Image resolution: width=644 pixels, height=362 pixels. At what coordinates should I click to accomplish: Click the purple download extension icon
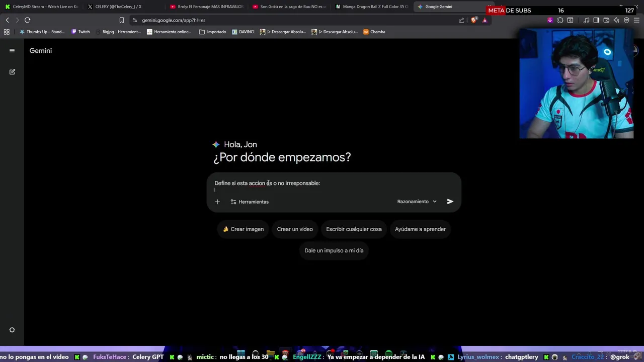pyautogui.click(x=550, y=20)
